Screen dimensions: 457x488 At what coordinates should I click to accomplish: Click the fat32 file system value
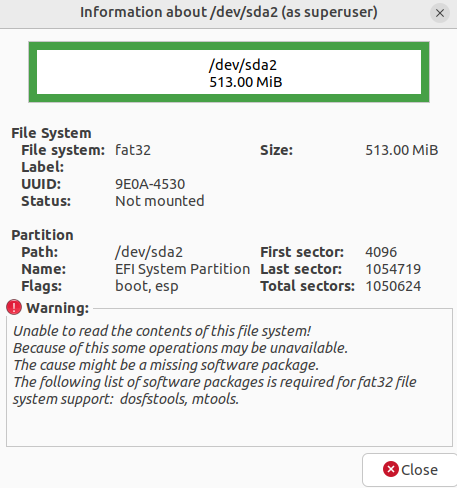[x=133, y=150]
